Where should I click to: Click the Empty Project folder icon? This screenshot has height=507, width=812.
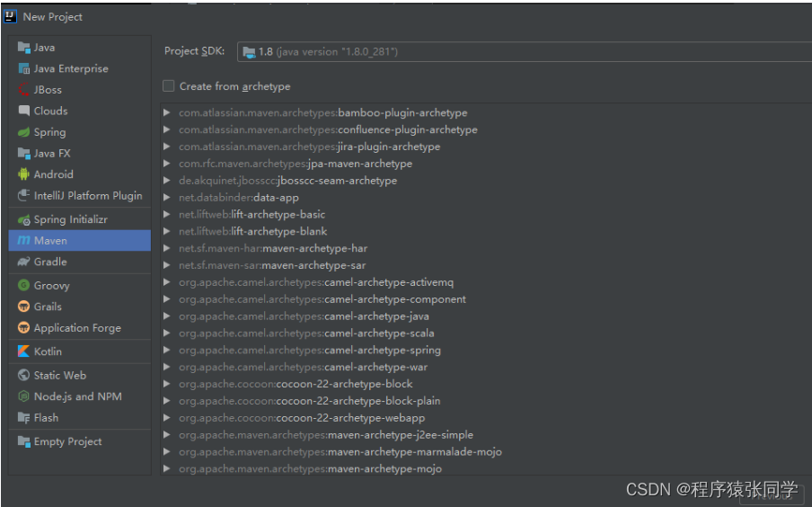pyautogui.click(x=24, y=441)
